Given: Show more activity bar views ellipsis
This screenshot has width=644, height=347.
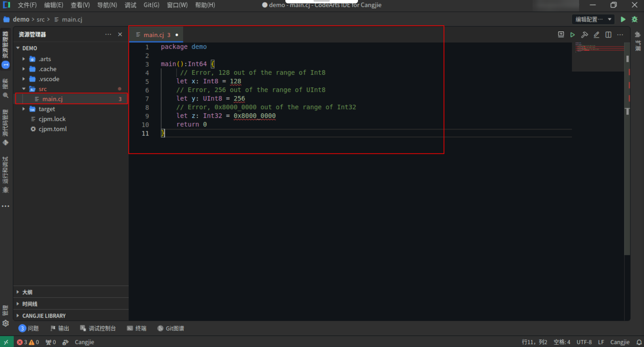Looking at the screenshot, I should (5, 206).
